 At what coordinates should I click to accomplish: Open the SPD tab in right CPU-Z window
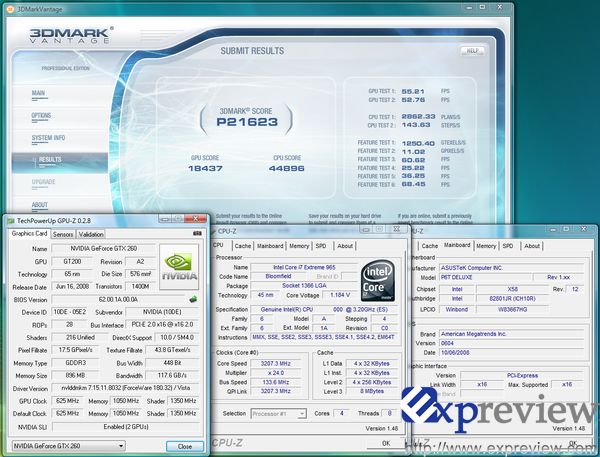click(508, 246)
